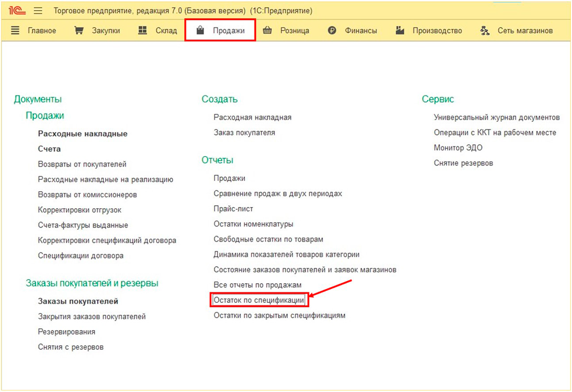Open Счета-фактуры выданные list

(x=83, y=225)
